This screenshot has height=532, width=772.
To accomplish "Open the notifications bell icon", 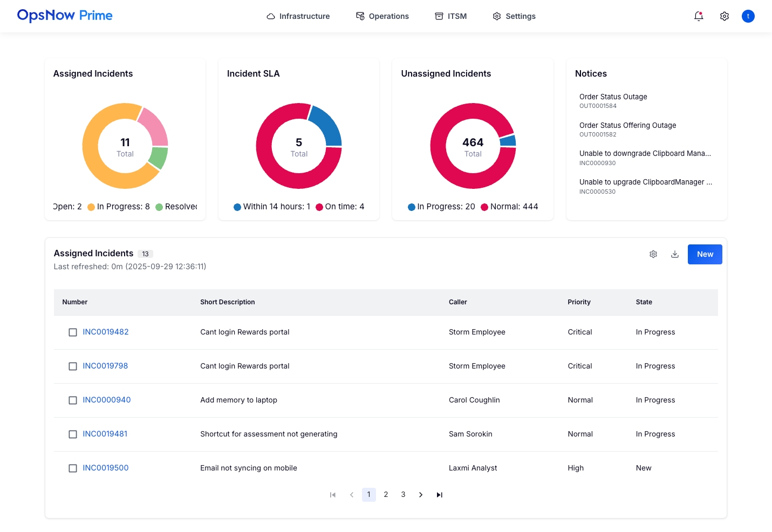I will pyautogui.click(x=698, y=16).
